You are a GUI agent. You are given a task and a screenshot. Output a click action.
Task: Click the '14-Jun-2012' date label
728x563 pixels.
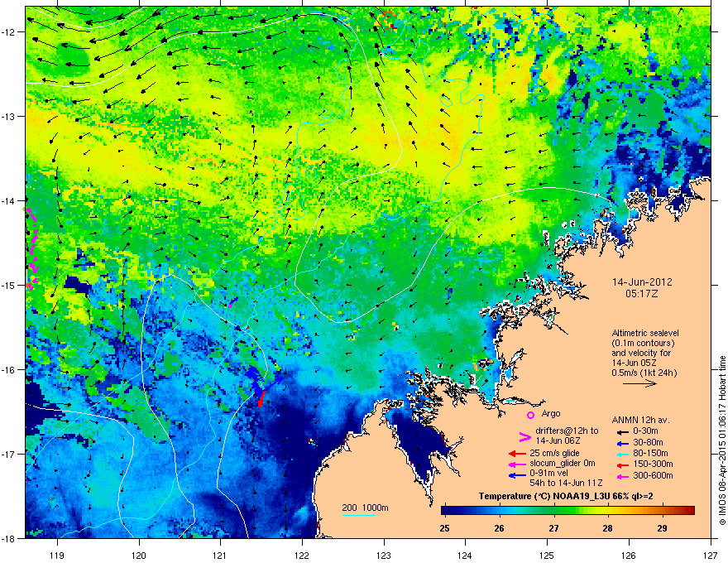pyautogui.click(x=642, y=282)
